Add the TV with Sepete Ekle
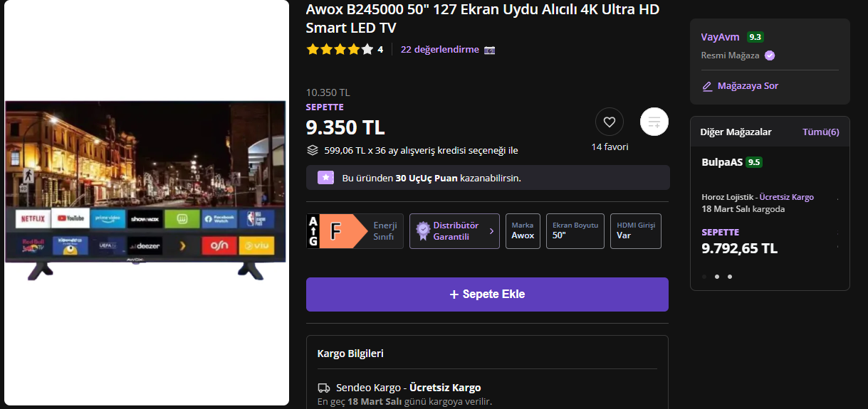Viewport: 868px width, 409px height. 487,294
